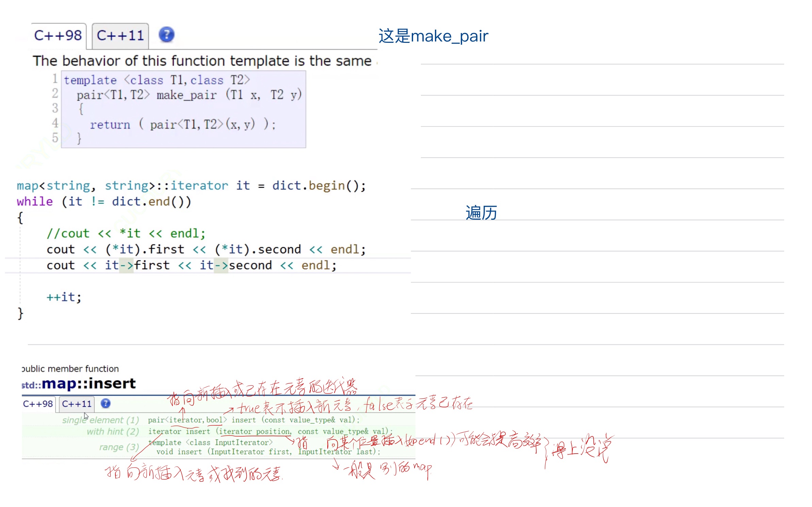Click the 'single element (1)' label
The image size is (812, 507).
(100, 420)
